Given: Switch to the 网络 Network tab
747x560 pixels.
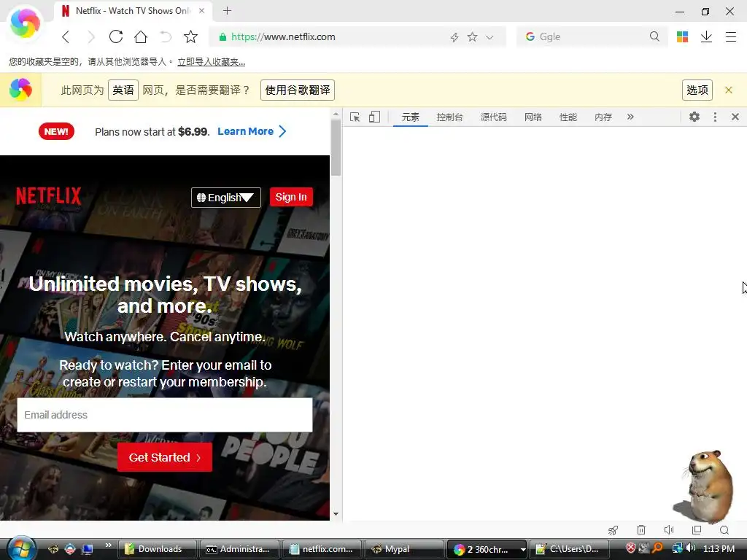Looking at the screenshot, I should (x=533, y=117).
